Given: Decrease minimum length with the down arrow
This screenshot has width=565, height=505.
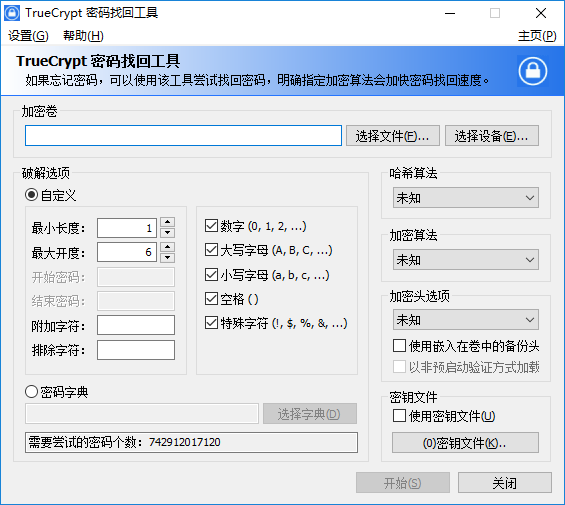Looking at the screenshot, I should click(x=168, y=233).
